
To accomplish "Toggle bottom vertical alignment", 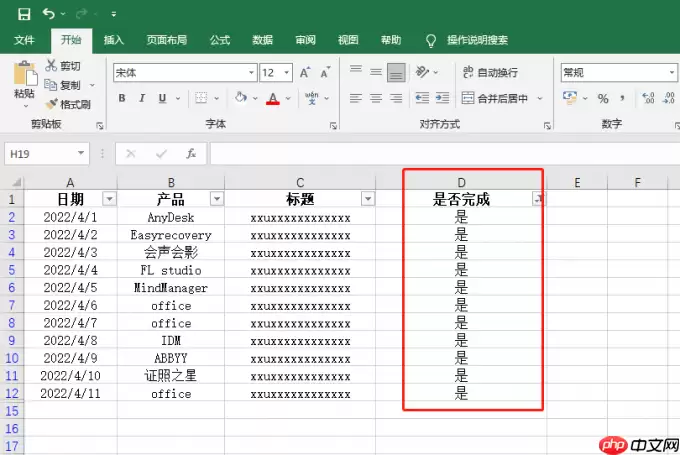I will click(396, 72).
